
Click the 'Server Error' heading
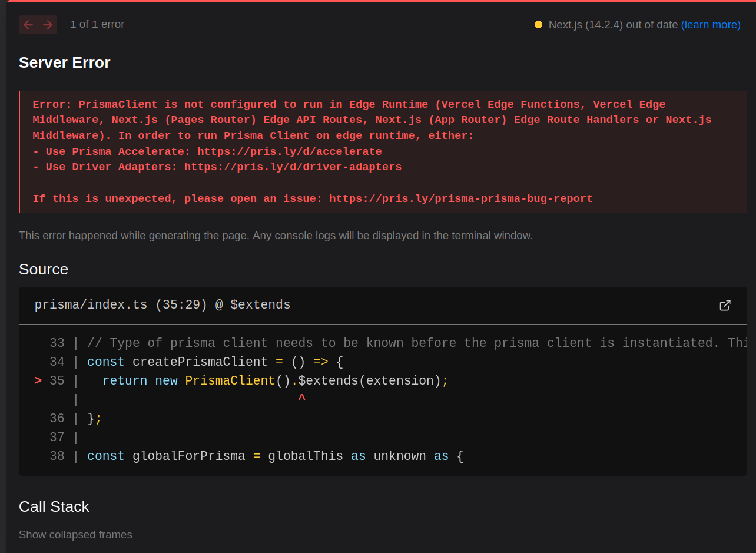pos(65,62)
